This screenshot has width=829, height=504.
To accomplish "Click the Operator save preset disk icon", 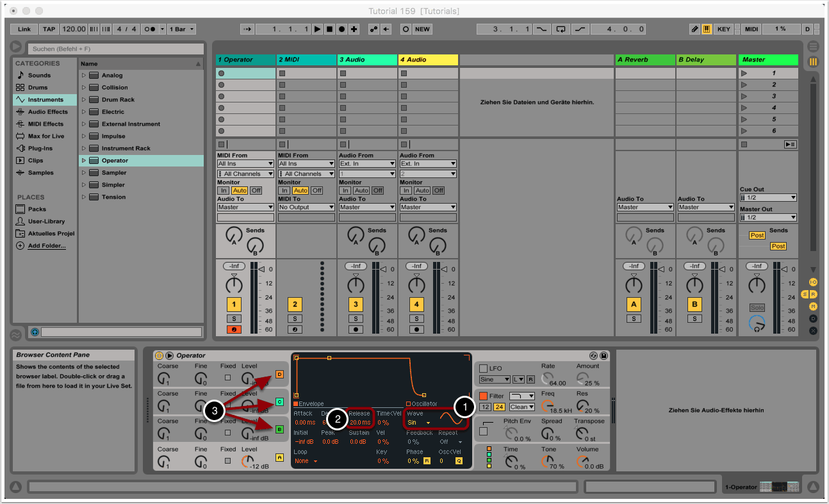I will [x=603, y=355].
